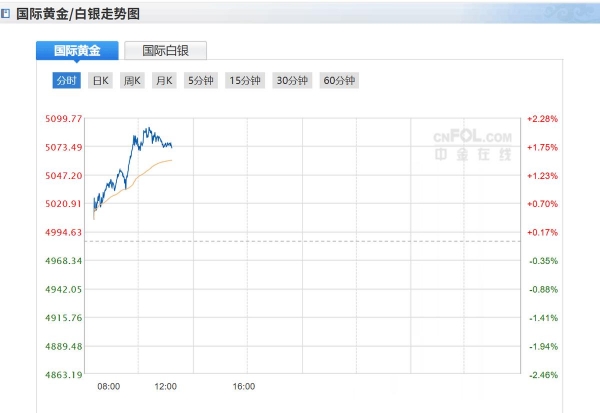Choose the 5分钟 interval
This screenshot has width=600, height=413.
pyautogui.click(x=201, y=80)
